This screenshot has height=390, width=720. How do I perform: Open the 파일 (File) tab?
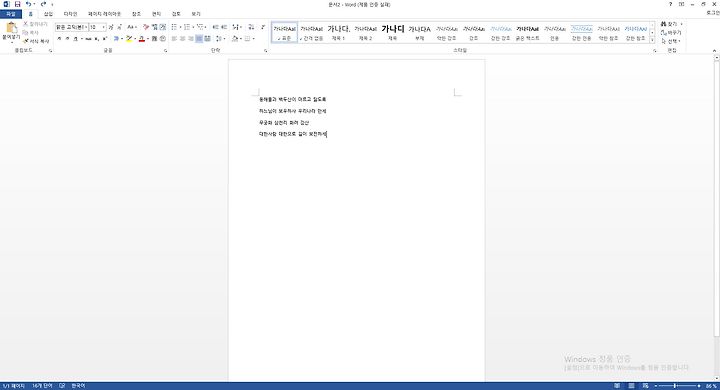coord(11,14)
